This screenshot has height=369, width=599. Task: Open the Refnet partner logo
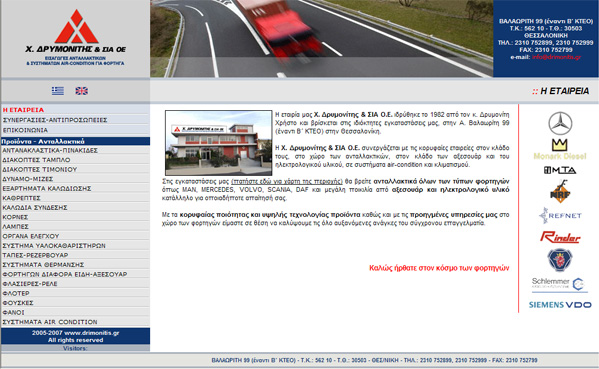tap(560, 215)
